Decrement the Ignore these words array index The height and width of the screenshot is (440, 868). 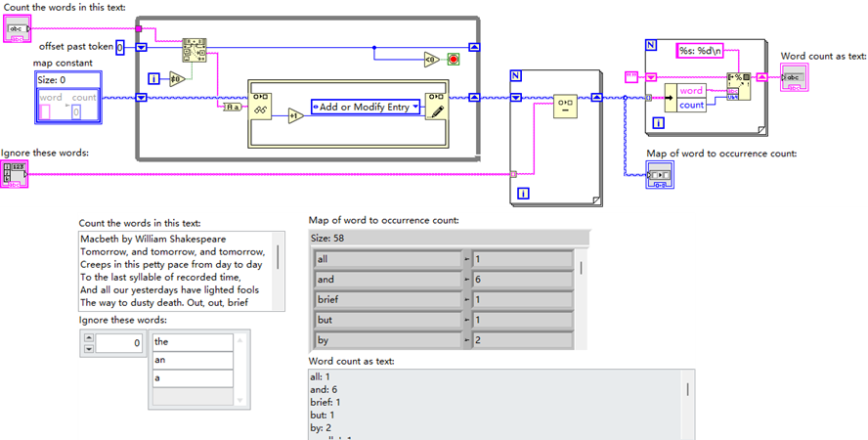click(x=89, y=349)
